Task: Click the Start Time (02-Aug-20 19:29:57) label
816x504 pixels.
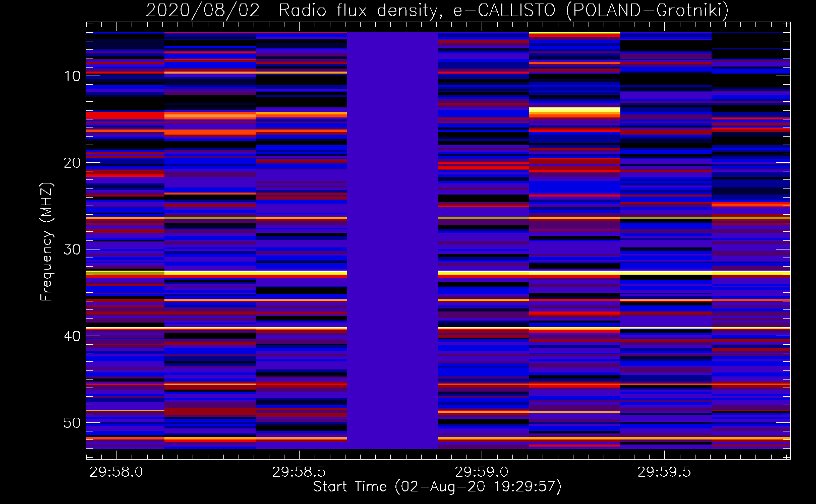Action: coord(437,487)
